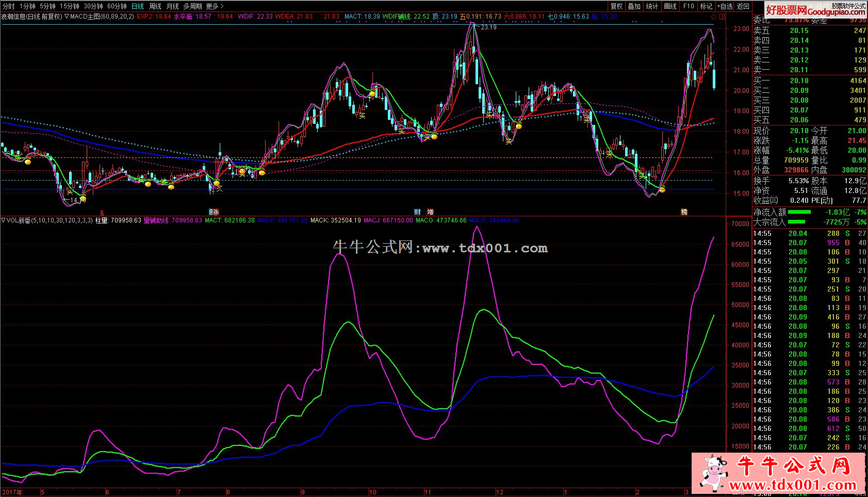The height and width of the screenshot is (497, 868).
Task: Click the 增 event marker
Action: pyautogui.click(x=430, y=212)
